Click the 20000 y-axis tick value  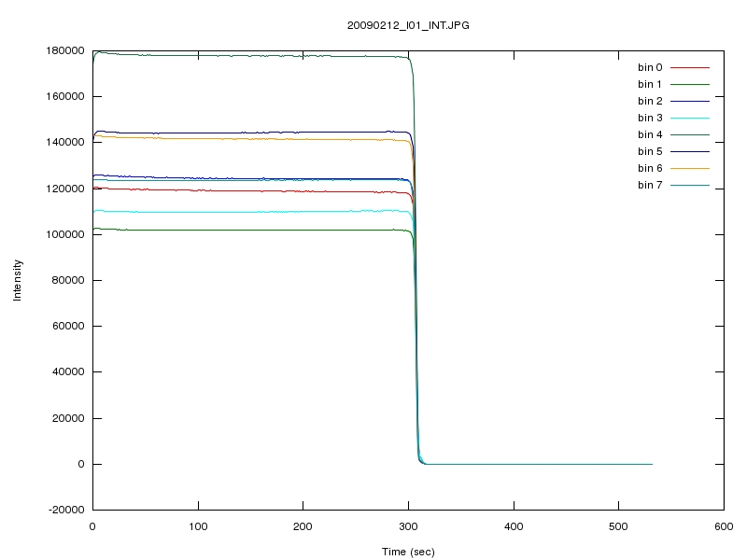pos(68,418)
